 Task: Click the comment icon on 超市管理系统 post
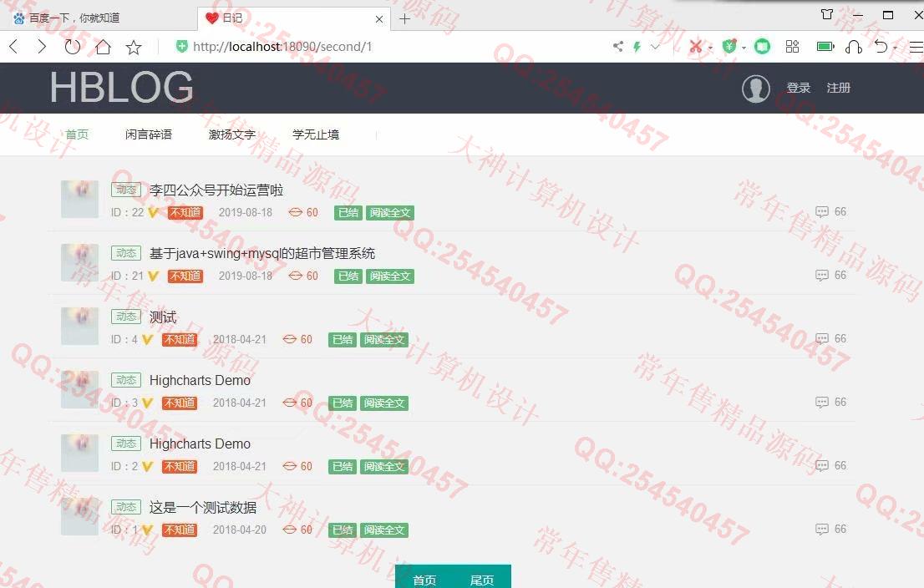[821, 276]
